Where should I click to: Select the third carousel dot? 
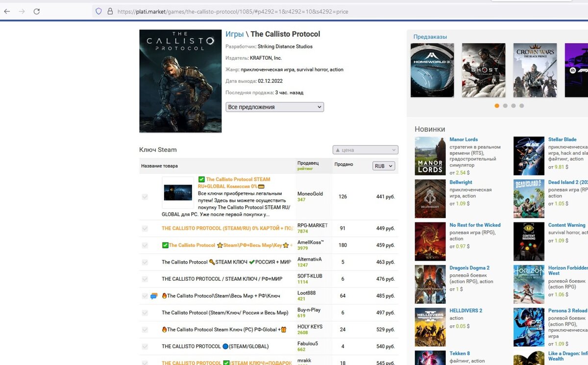514,106
